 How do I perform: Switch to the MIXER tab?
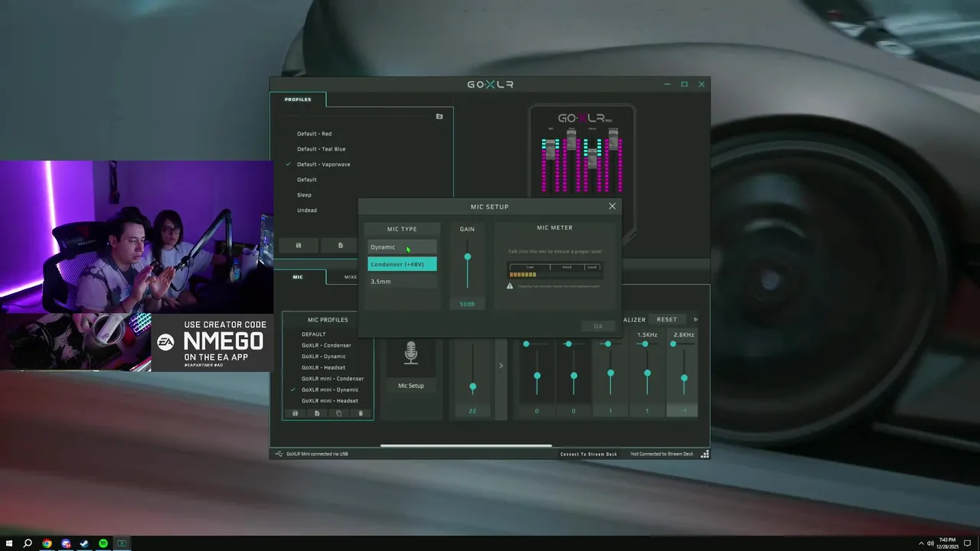[x=351, y=277]
